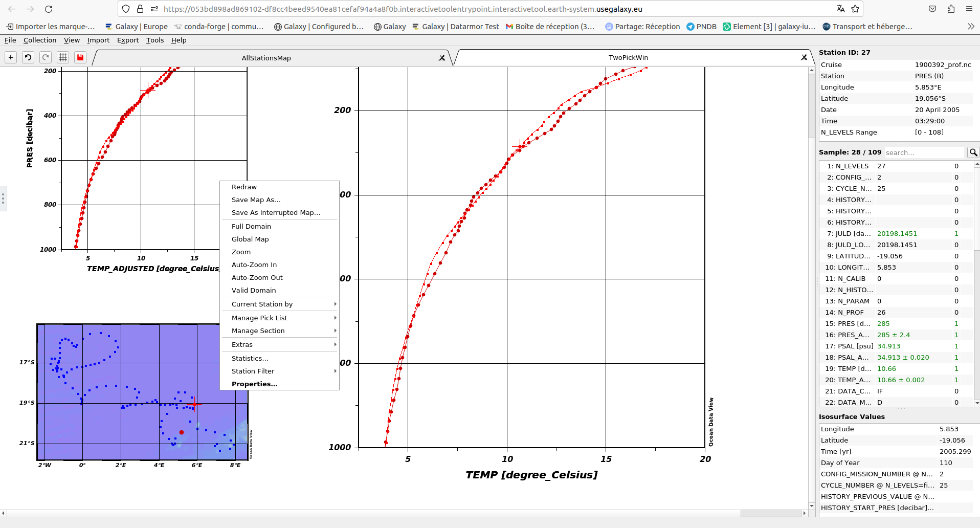980x528 pixels.
Task: Show more bookmarks chevron
Action: click(x=971, y=26)
